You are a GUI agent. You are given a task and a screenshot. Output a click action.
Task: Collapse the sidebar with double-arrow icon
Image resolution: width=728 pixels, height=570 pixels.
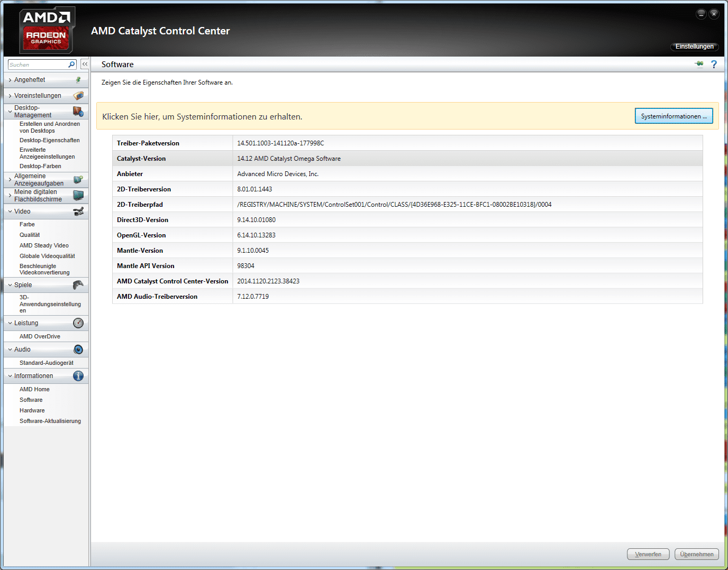(85, 64)
